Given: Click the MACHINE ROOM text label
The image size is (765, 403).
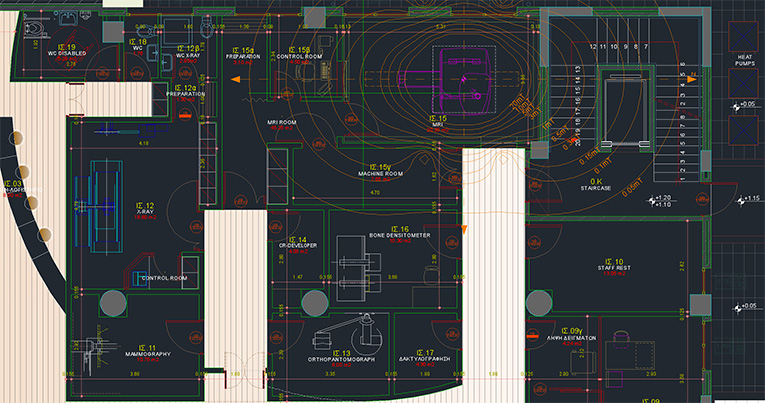Looking at the screenshot, I should tap(380, 174).
